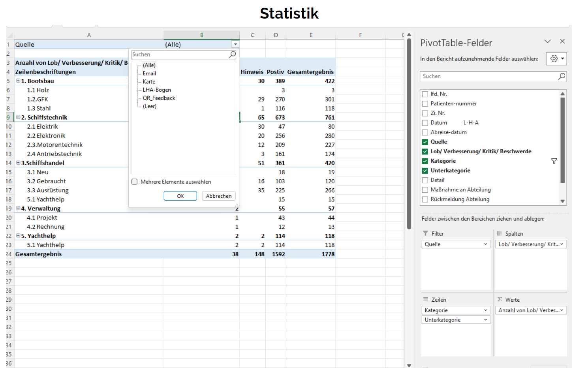Click the OK button
Viewport: 588px width, 368px height.
(180, 196)
